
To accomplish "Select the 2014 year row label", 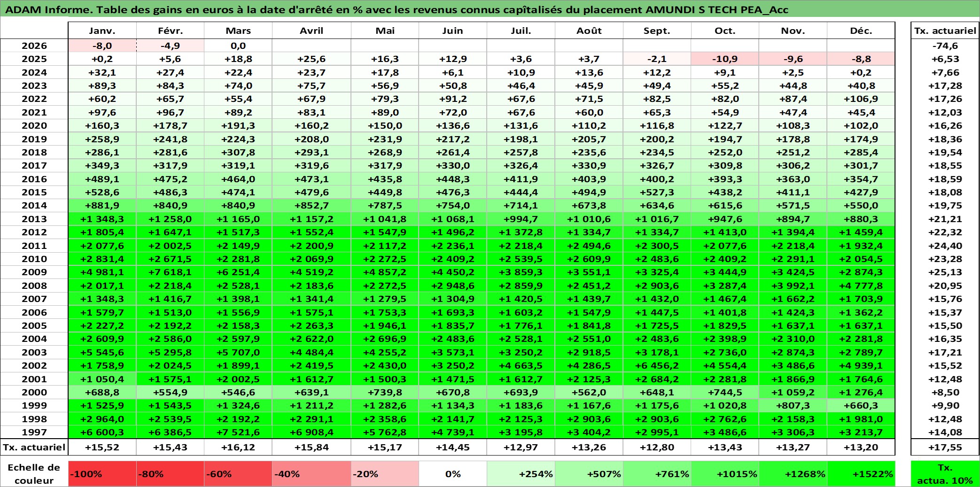I will pos(34,205).
